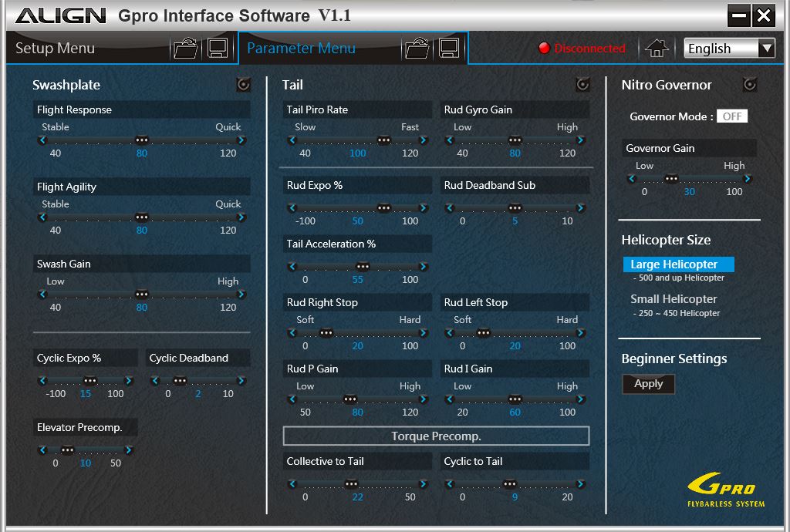Decrease Cyclic Expo % with left arrow
This screenshot has width=790, height=532.
click(x=42, y=381)
